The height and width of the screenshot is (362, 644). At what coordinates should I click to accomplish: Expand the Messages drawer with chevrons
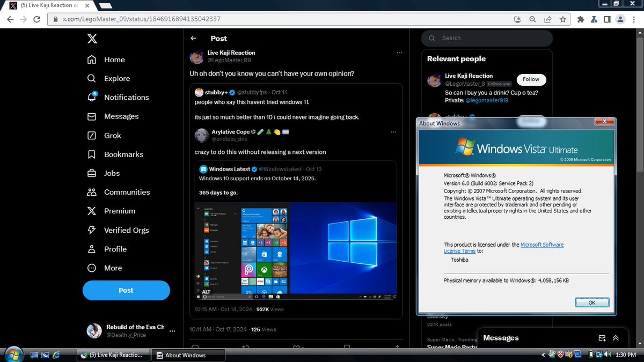click(x=616, y=338)
